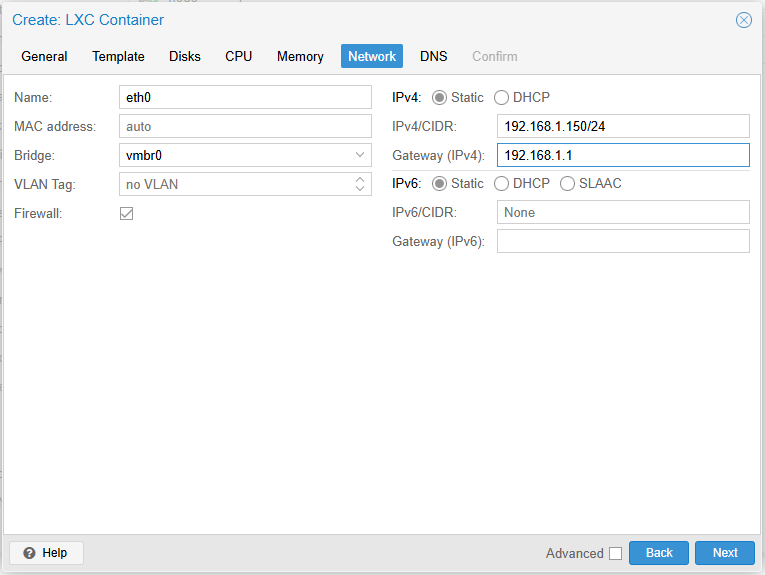This screenshot has height=575, width=765.
Task: Click the Gateway (IPv4) field
Action: coord(623,155)
